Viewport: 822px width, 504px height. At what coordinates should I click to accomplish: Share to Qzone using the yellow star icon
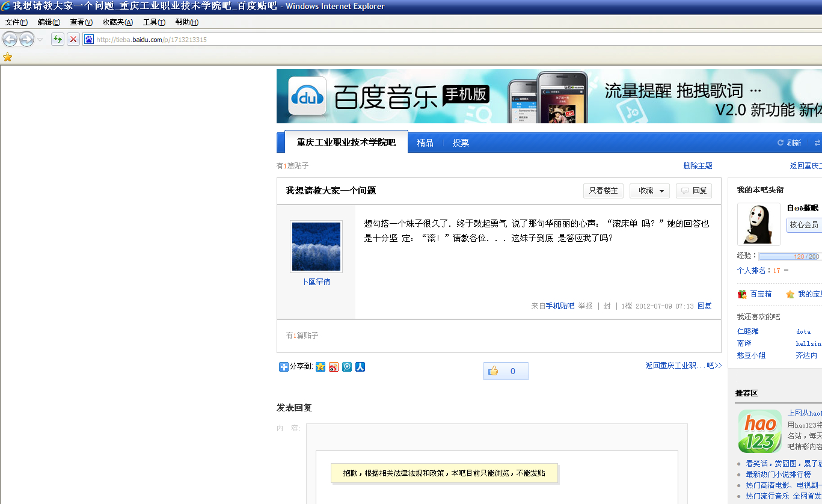pyautogui.click(x=321, y=367)
